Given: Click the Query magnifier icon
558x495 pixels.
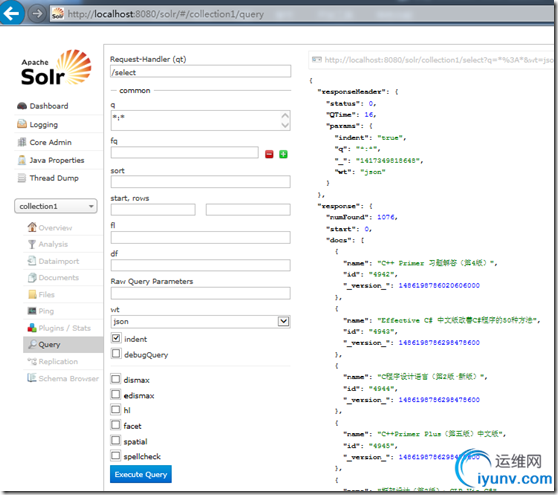Looking at the screenshot, I should 33,344.
